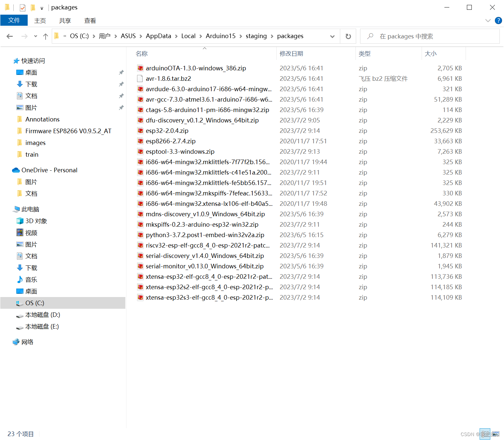Select mdns-discovery_v1.0.9 zip icon
Screen dimensions: 504x440
(x=140, y=214)
